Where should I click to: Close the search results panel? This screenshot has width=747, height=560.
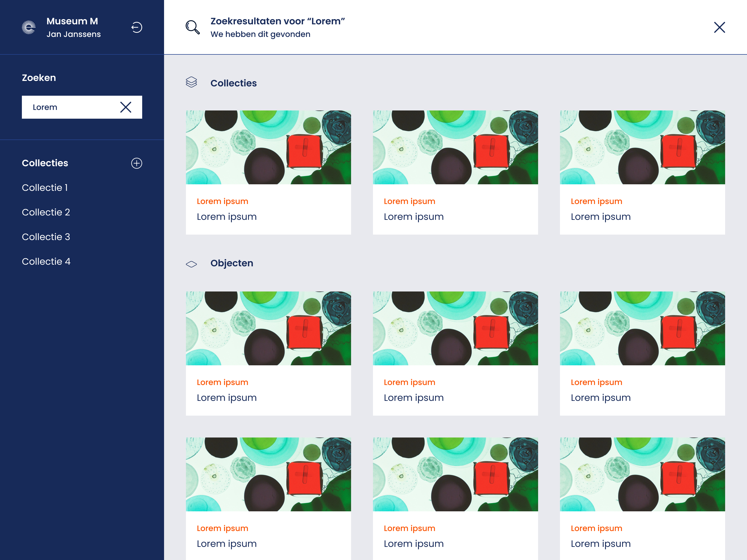point(719,27)
